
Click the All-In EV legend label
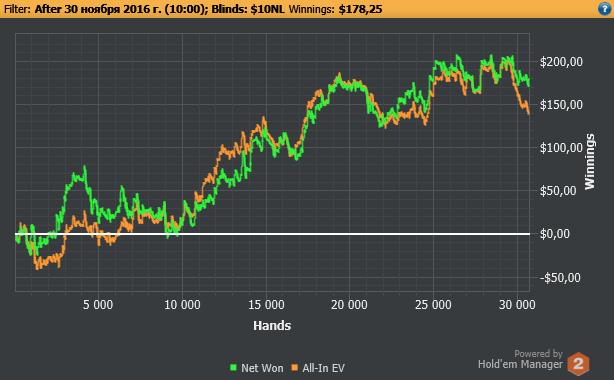coord(323,368)
